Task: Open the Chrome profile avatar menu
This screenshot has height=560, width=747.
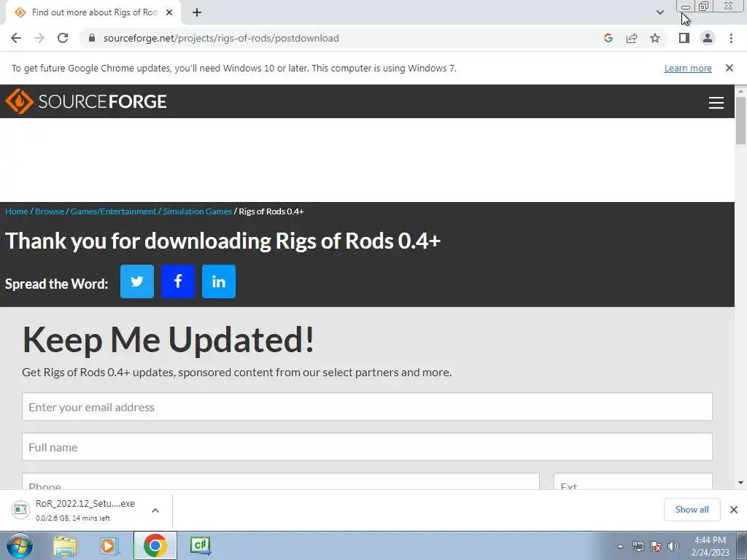Action: pyautogui.click(x=708, y=38)
